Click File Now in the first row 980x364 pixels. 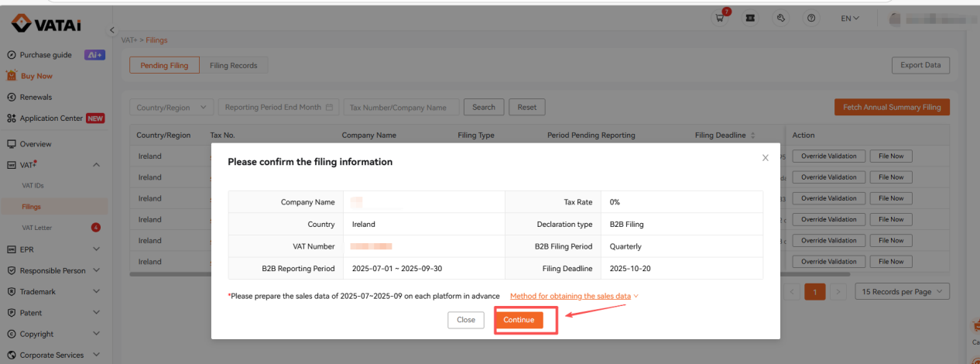(x=891, y=156)
